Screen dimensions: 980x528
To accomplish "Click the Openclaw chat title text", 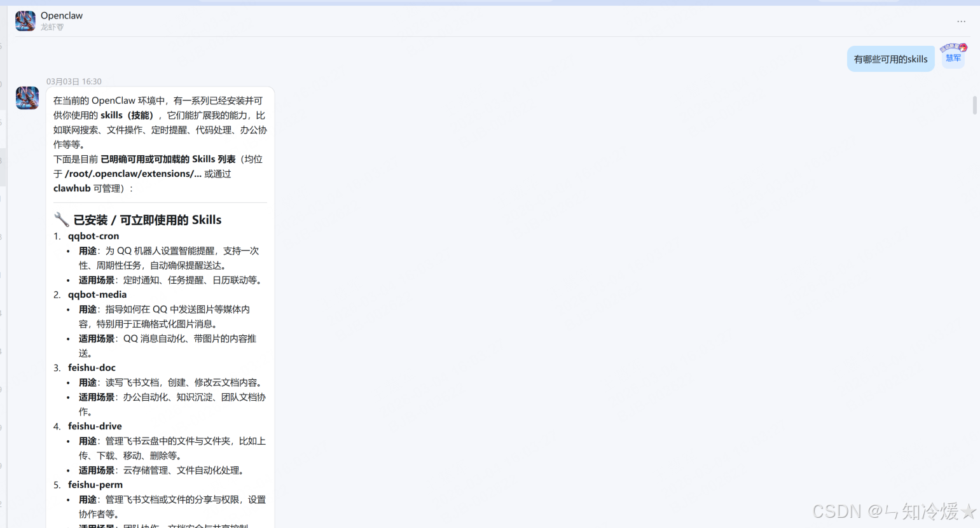I will pos(62,15).
